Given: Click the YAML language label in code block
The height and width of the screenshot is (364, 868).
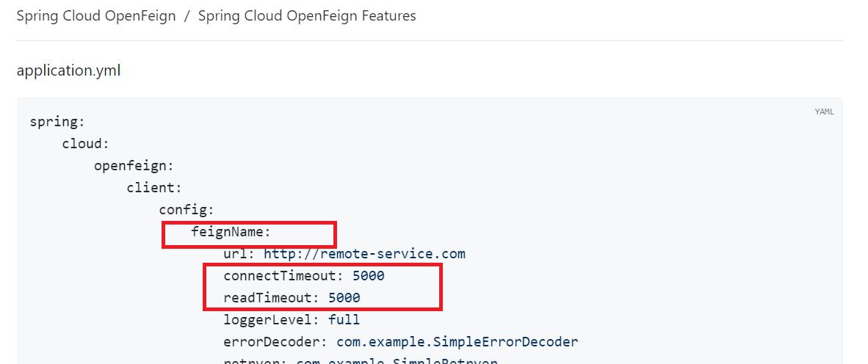Looking at the screenshot, I should tap(824, 112).
